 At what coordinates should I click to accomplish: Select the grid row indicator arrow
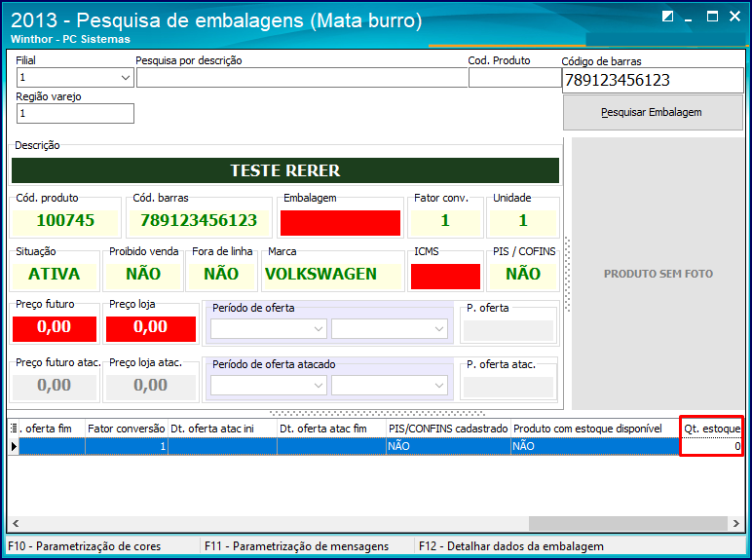14,446
